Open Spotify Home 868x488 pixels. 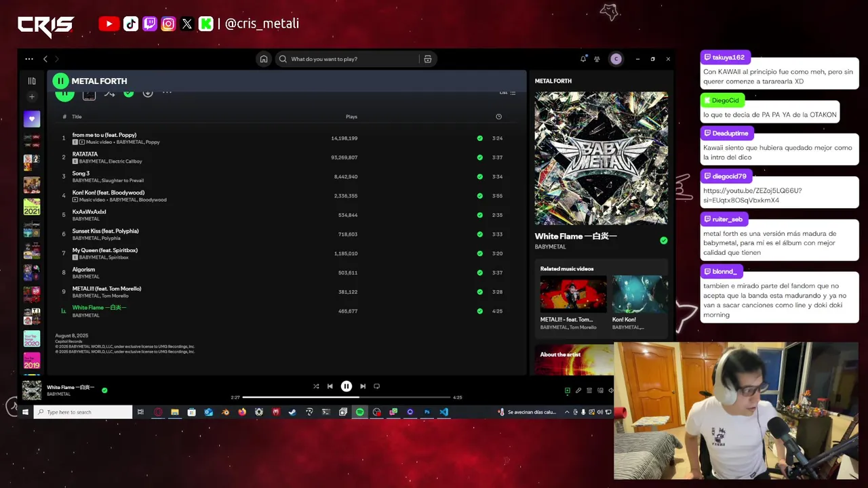coord(264,59)
